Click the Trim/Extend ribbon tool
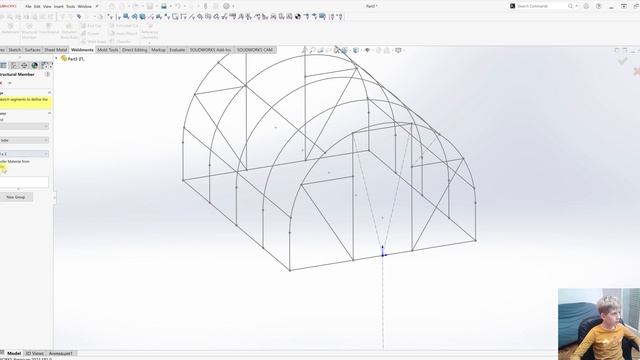The width and height of the screenshot is (640, 360). click(49, 29)
